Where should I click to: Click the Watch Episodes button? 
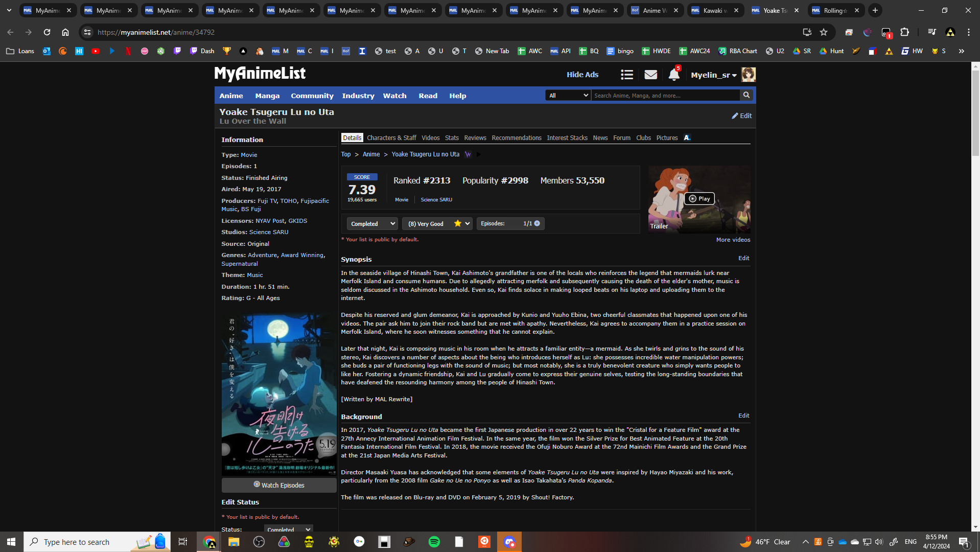point(279,485)
